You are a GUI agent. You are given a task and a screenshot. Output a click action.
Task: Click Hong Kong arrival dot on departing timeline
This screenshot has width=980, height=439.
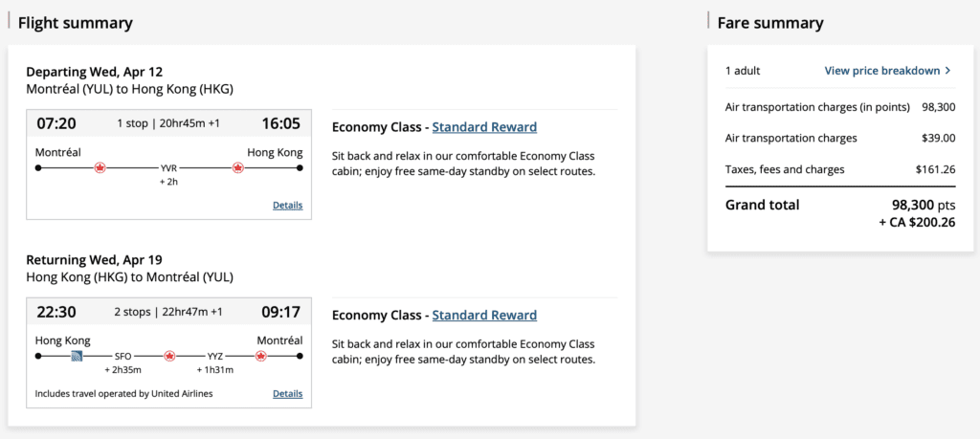tap(300, 167)
